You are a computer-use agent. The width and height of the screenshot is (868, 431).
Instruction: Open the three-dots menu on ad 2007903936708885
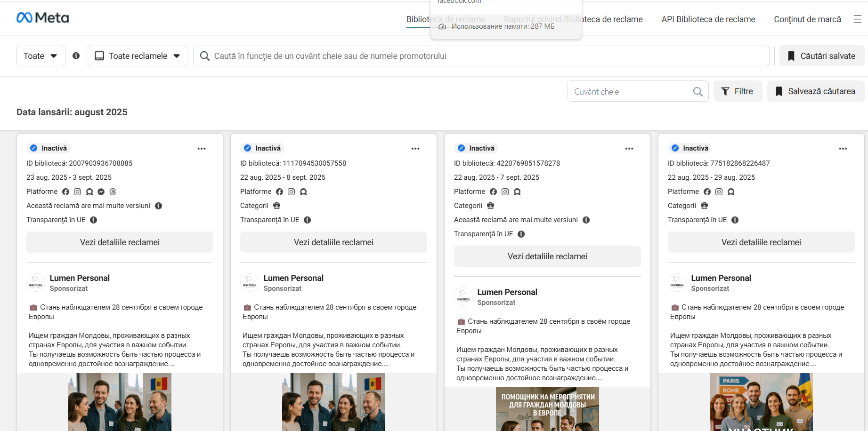pos(202,149)
